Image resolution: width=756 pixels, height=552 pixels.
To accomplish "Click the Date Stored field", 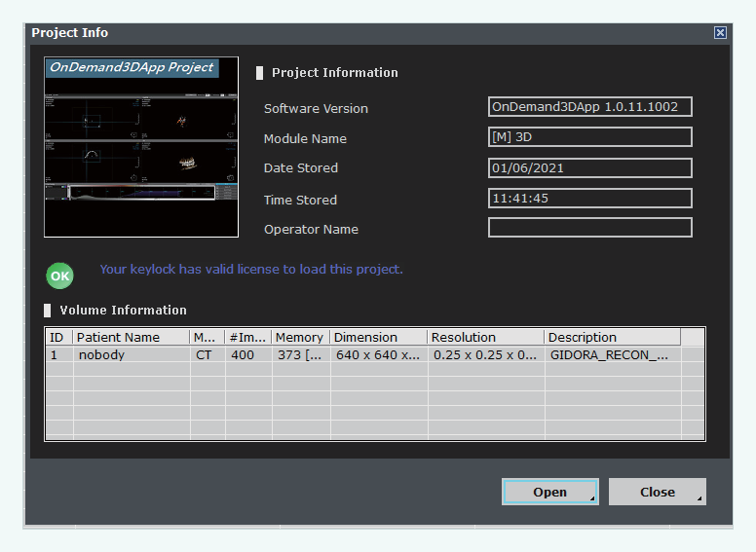I will coord(590,168).
